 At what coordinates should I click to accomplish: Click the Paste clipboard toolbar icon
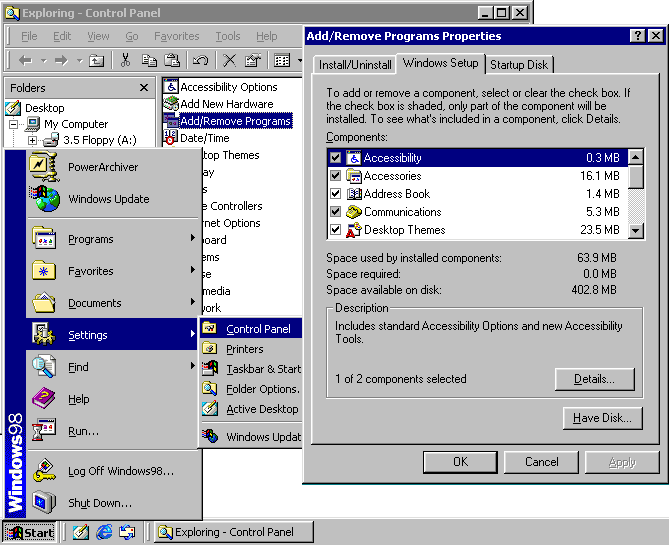[x=172, y=61]
